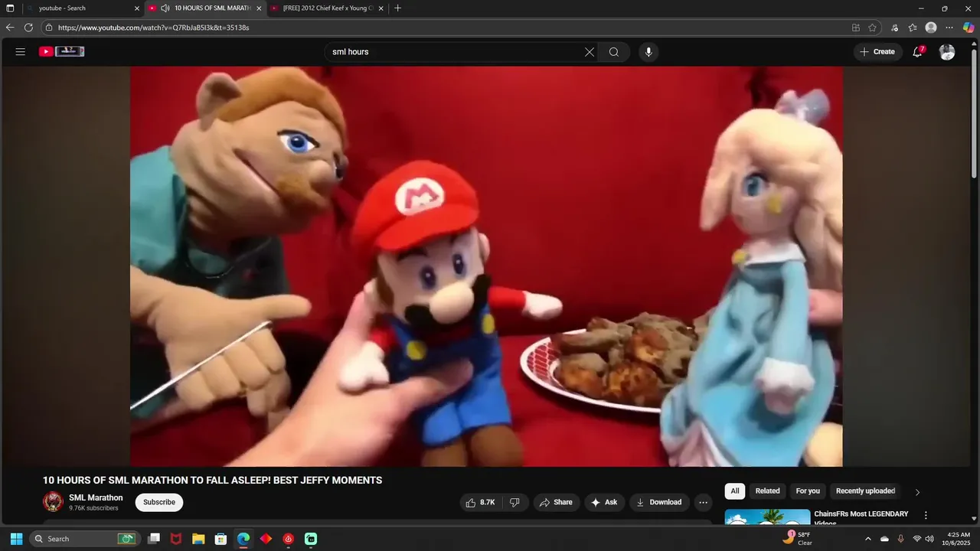Select the For you filter chip
This screenshot has width=980, height=551.
click(808, 491)
